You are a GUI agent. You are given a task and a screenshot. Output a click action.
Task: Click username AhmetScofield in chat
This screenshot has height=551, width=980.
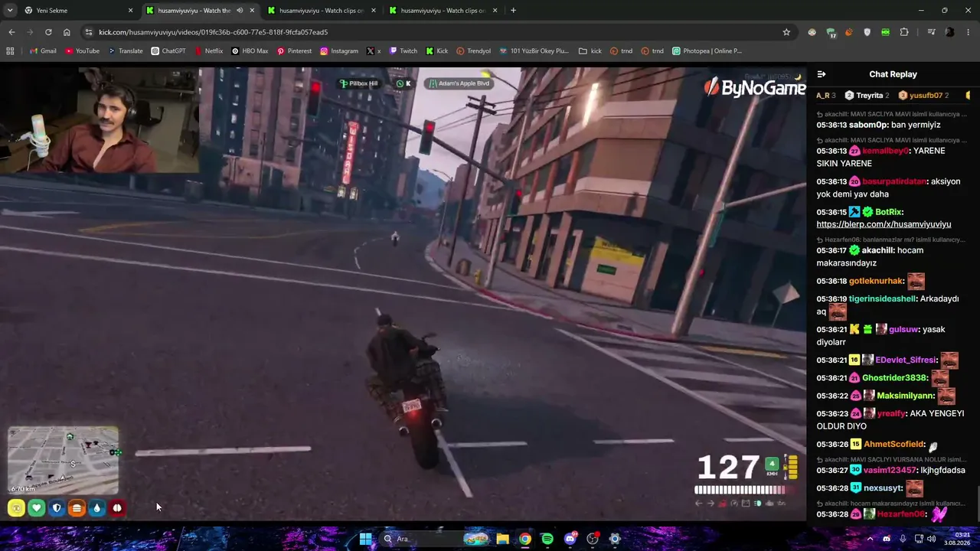click(893, 444)
